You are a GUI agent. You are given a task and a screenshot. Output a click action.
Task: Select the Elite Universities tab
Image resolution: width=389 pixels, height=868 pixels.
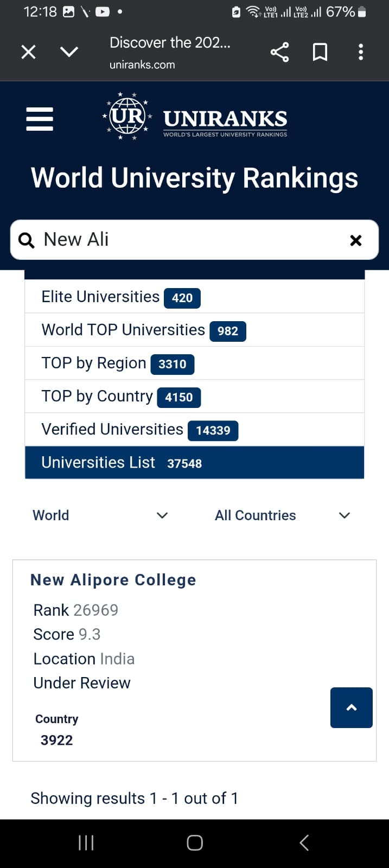120,297
